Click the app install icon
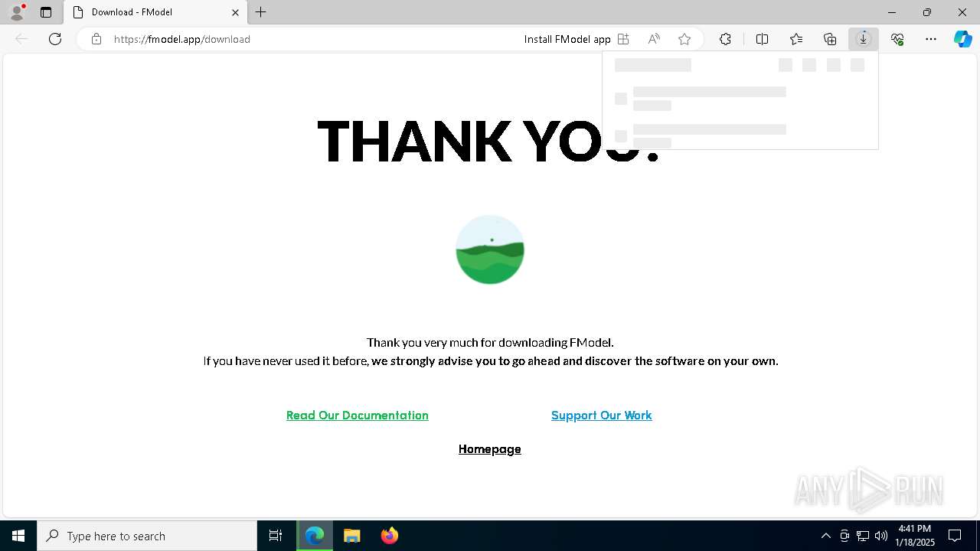The image size is (980, 551). click(623, 39)
